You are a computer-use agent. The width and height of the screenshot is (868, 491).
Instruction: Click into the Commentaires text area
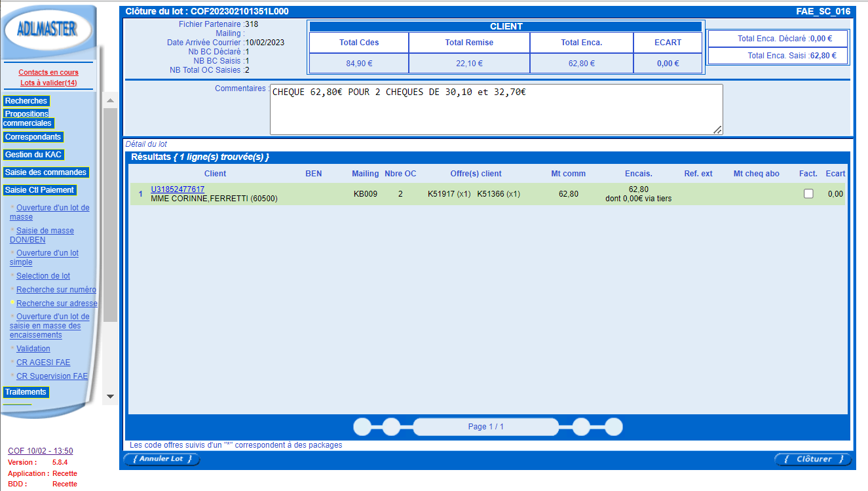497,109
